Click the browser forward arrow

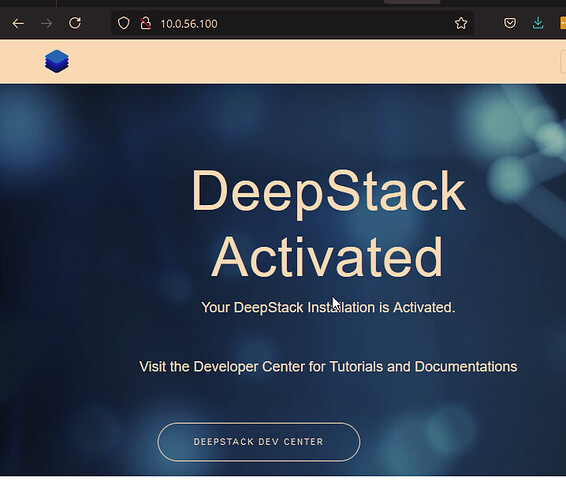(46, 24)
